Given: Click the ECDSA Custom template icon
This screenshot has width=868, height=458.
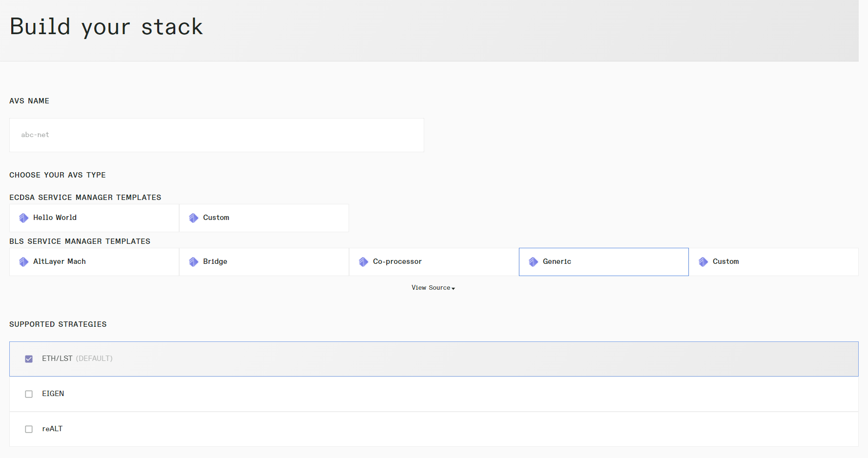Looking at the screenshot, I should 193,218.
